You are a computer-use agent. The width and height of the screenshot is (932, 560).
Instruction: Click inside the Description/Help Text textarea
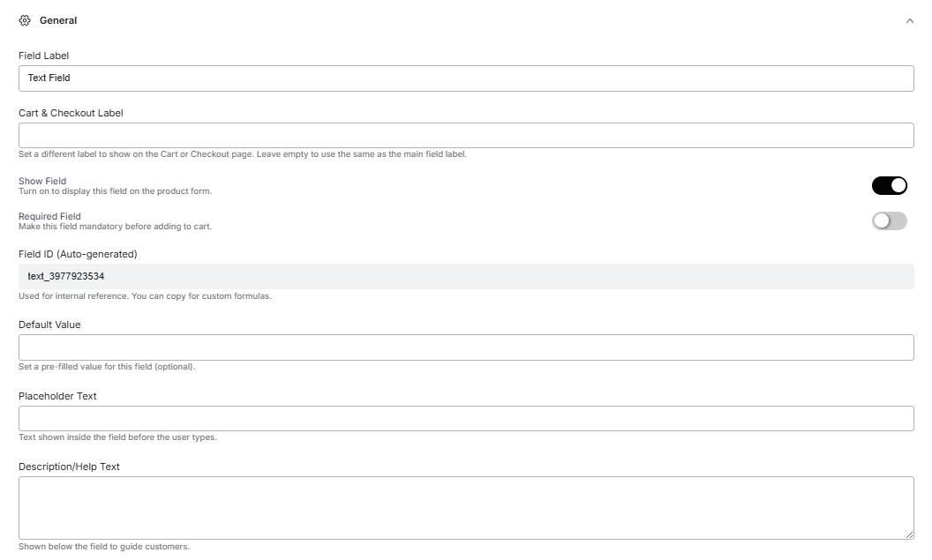pyautogui.click(x=465, y=507)
